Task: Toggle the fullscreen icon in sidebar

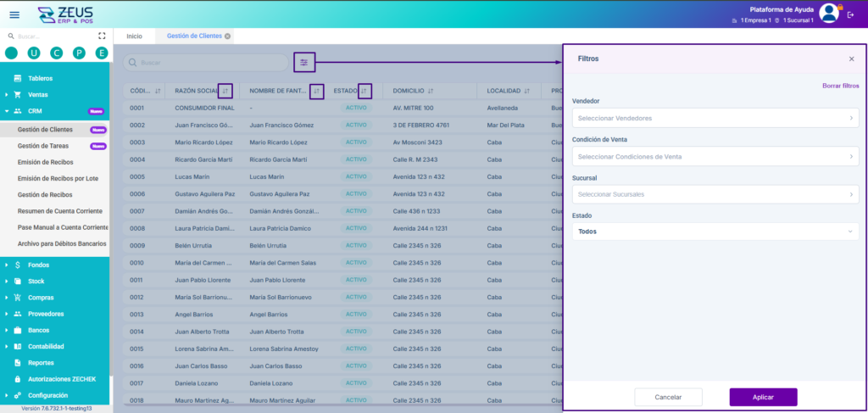Action: click(x=102, y=36)
